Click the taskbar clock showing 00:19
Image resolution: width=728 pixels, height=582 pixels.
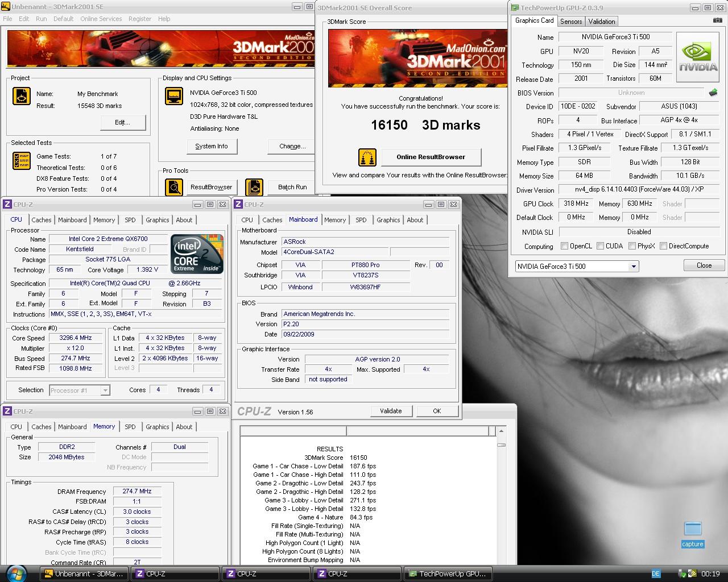710,574
